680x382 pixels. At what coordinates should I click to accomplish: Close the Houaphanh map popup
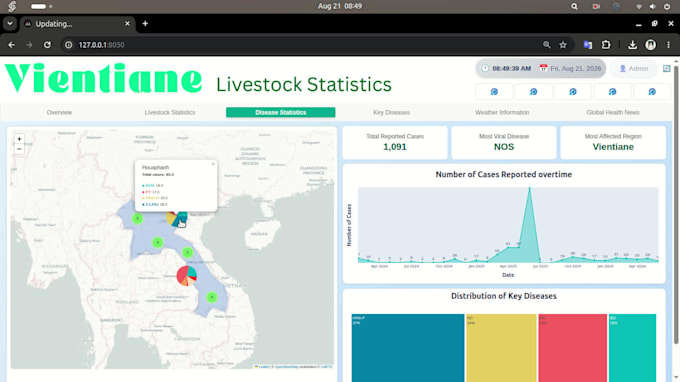tap(213, 164)
